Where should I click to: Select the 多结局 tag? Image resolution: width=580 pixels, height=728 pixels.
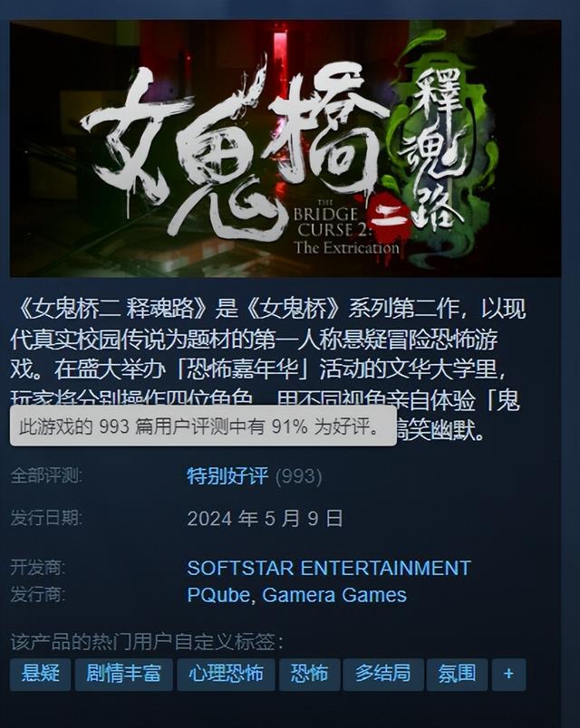(x=383, y=674)
